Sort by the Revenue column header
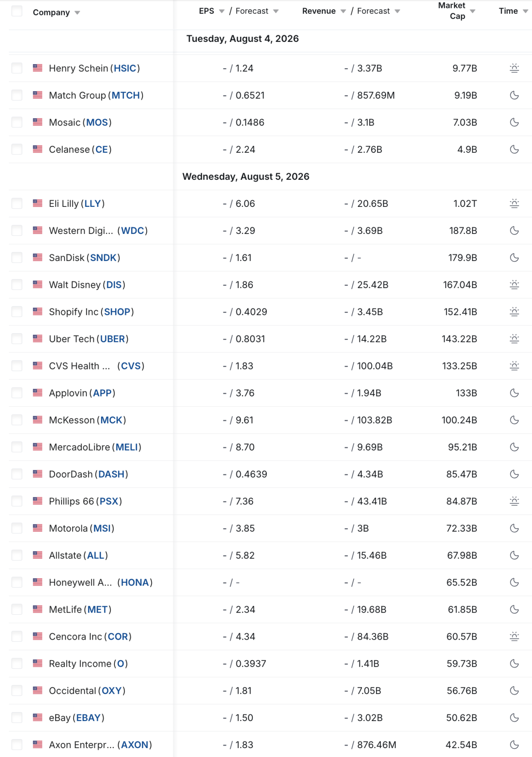The width and height of the screenshot is (532, 757). tap(319, 11)
